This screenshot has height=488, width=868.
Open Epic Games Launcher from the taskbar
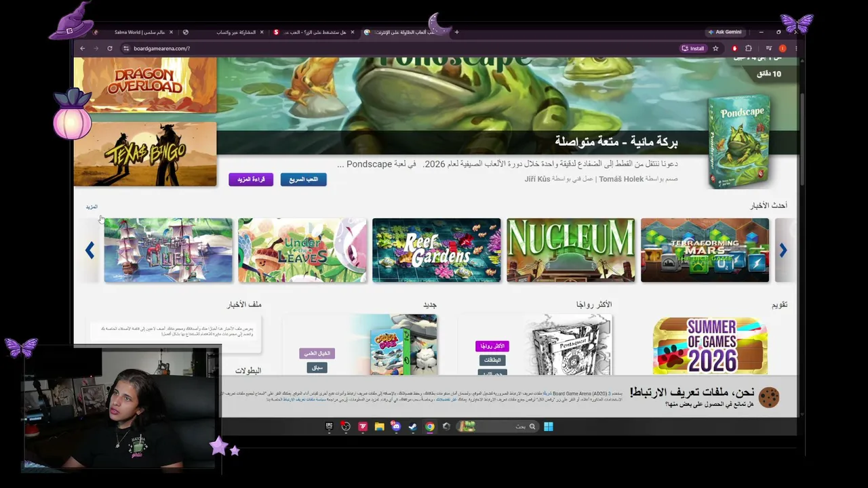tap(329, 426)
